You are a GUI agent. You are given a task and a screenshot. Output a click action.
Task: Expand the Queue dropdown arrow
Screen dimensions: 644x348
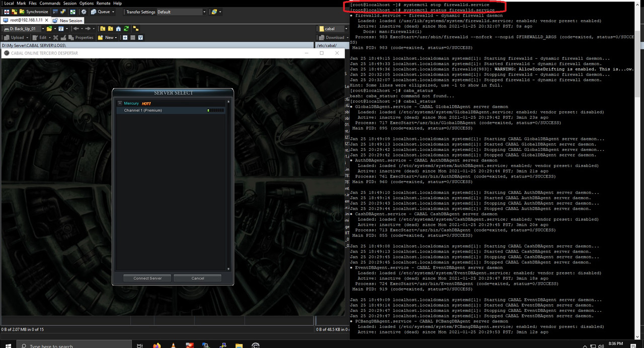pyautogui.click(x=113, y=12)
